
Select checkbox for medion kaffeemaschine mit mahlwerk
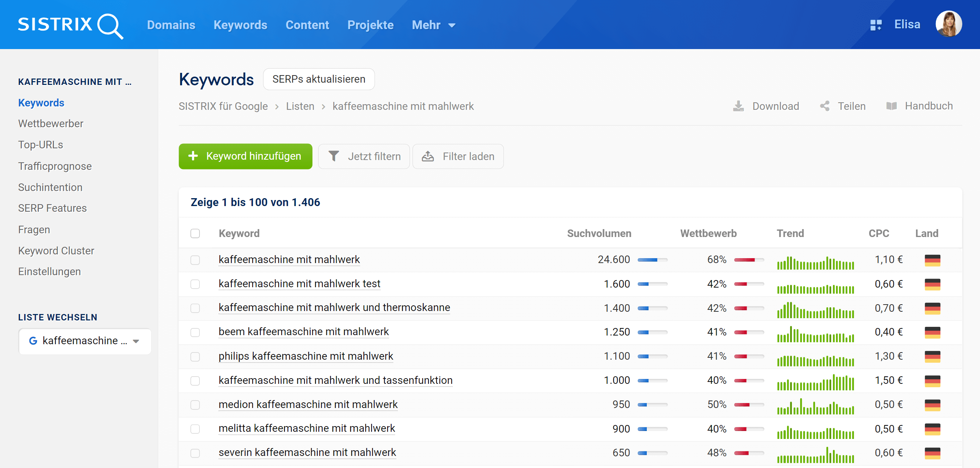pyautogui.click(x=195, y=405)
